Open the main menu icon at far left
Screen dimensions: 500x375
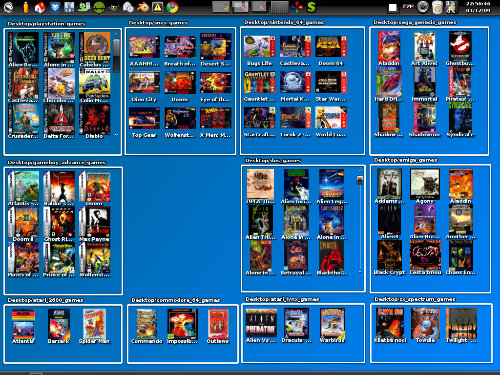[8, 7]
